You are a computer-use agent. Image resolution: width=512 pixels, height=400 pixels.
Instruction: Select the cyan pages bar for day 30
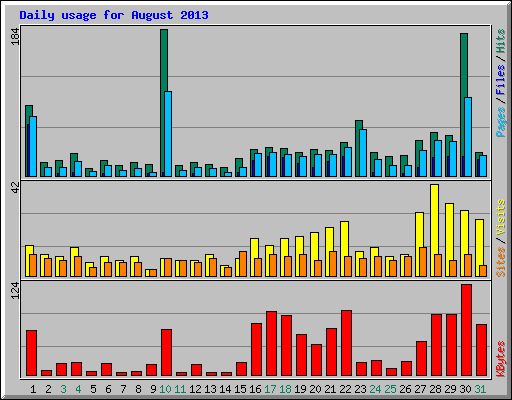[x=468, y=137]
